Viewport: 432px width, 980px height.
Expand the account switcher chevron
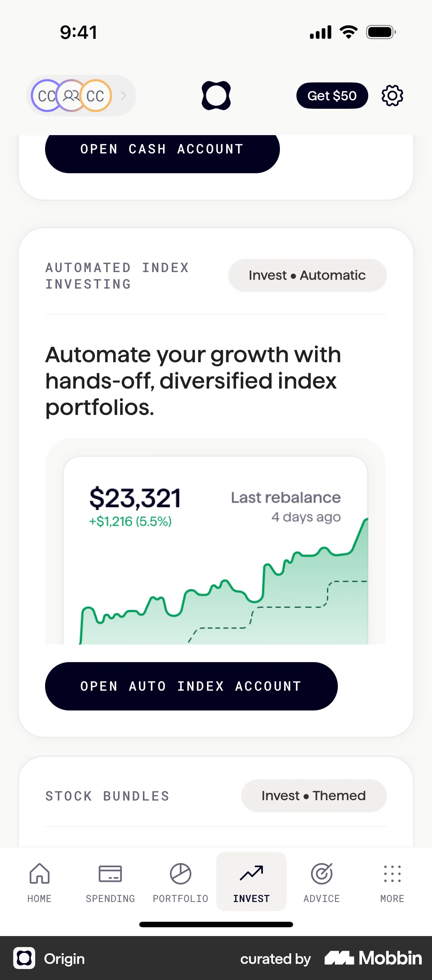(123, 96)
